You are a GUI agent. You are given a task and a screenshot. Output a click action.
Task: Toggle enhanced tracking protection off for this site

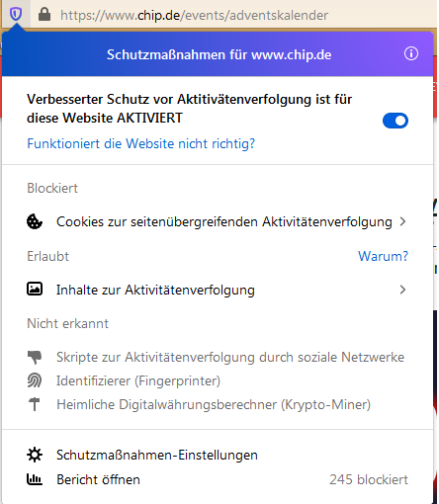[395, 121]
